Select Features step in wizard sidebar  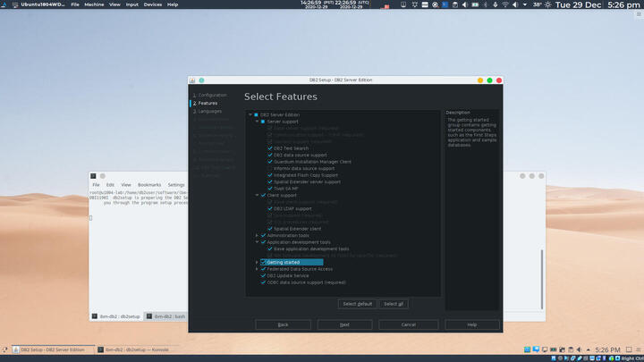pyautogui.click(x=206, y=104)
